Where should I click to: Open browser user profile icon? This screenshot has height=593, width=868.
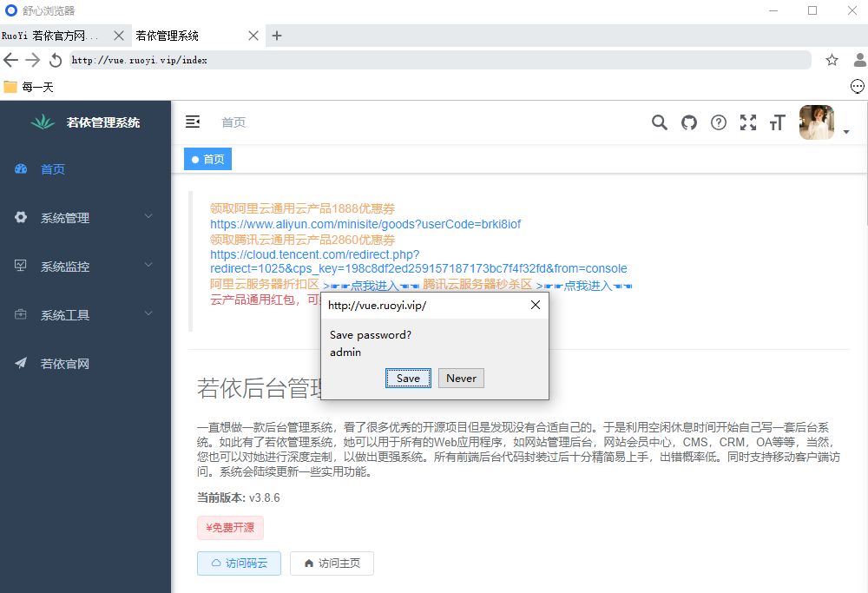point(859,60)
